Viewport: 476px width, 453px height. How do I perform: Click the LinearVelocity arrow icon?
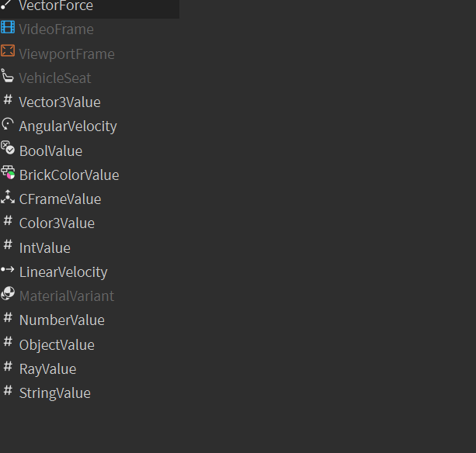(8, 270)
